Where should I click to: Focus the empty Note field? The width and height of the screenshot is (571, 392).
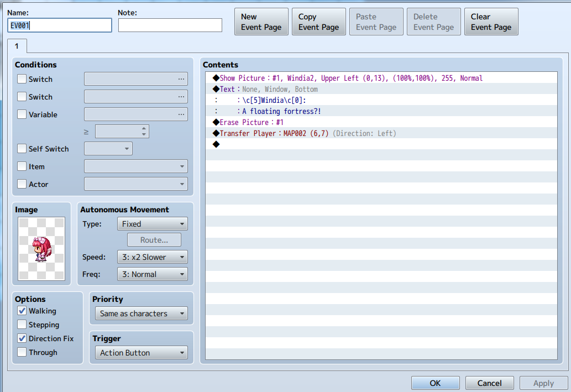click(170, 25)
